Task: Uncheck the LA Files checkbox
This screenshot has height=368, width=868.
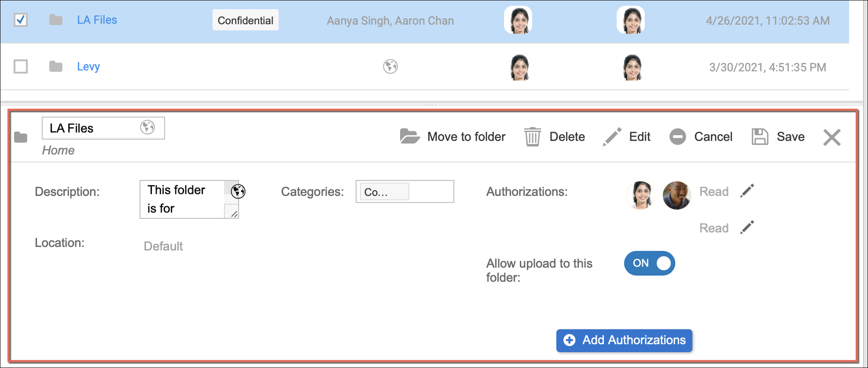Action: coord(21,20)
